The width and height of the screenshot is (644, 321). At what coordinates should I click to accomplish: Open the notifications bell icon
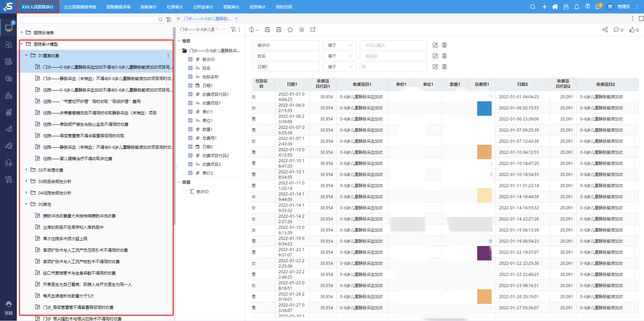click(x=576, y=6)
